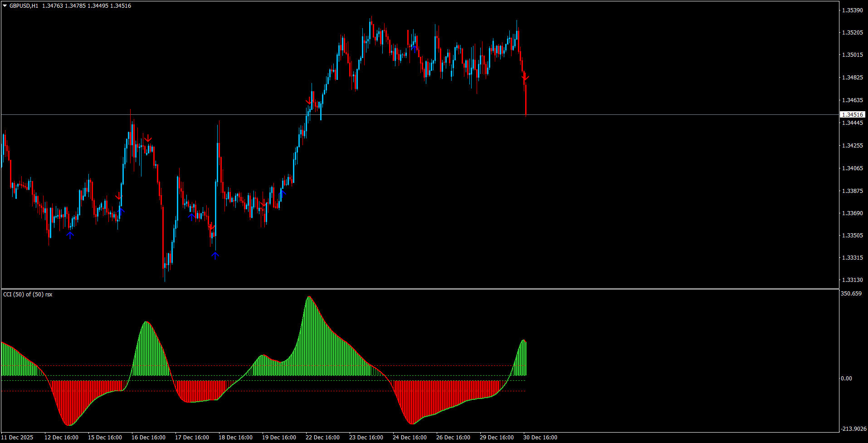This screenshot has width=868, height=443.
Task: Click the 15 Dec 16:00 time label
Action: coord(105,438)
